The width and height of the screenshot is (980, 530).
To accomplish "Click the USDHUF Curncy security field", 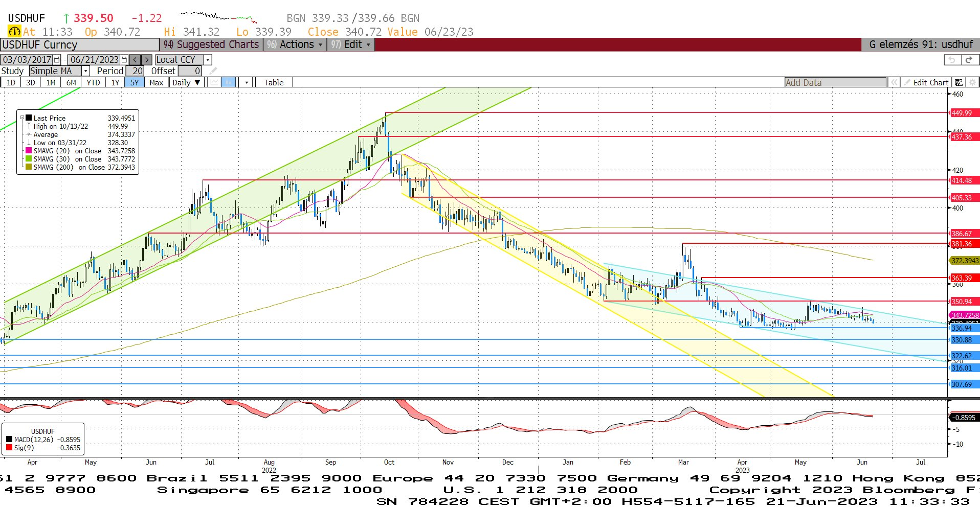I will [x=80, y=44].
